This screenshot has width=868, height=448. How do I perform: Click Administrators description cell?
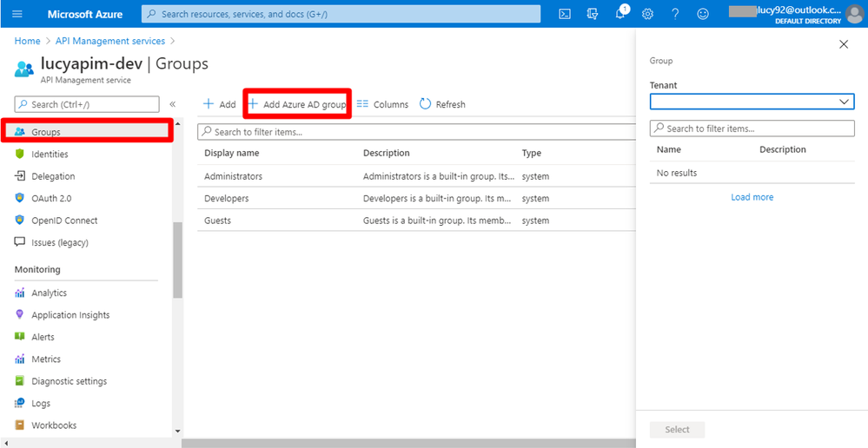pos(439,176)
